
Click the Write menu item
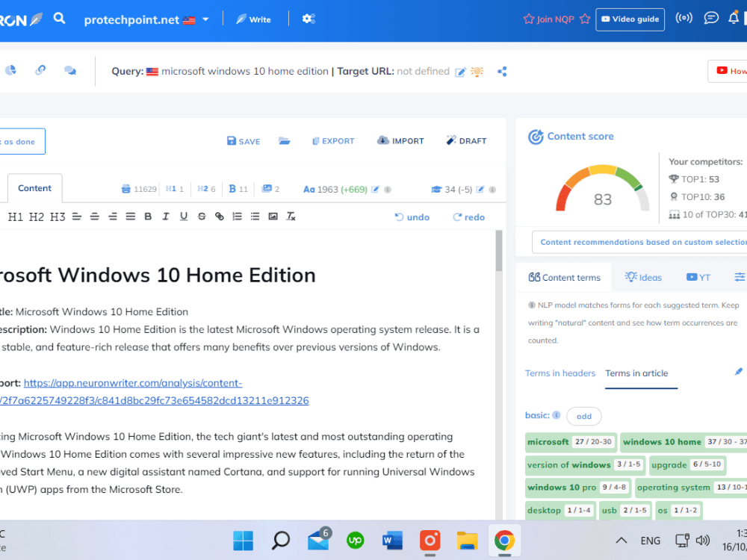click(x=253, y=19)
